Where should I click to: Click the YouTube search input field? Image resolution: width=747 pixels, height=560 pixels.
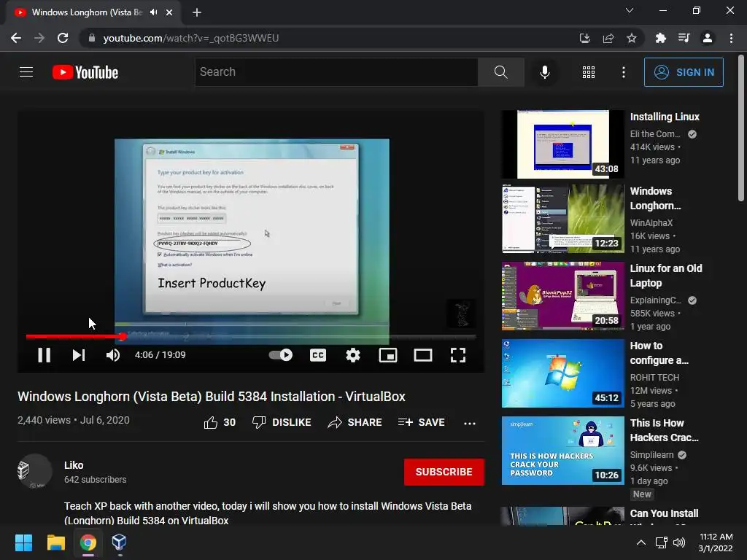coord(336,72)
